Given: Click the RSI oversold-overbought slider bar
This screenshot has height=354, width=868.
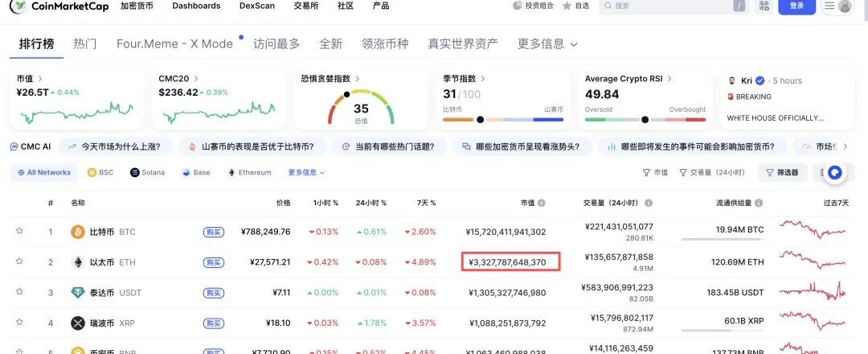Looking at the screenshot, I should (645, 119).
